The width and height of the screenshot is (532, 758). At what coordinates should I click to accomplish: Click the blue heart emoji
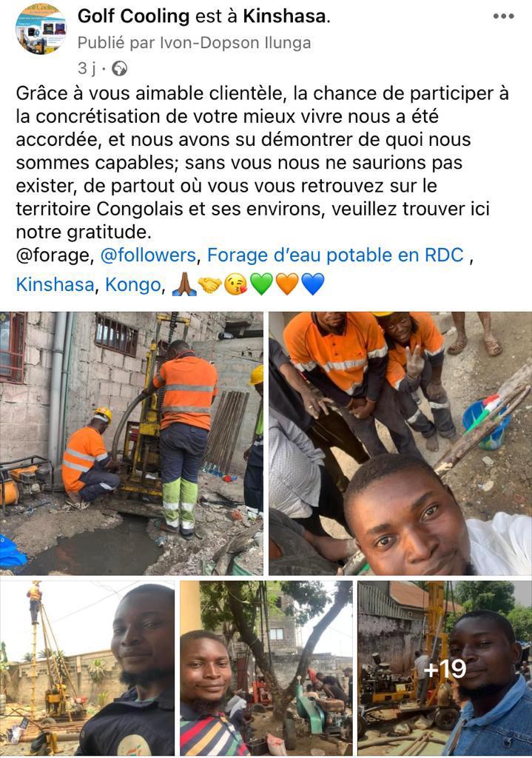[313, 284]
